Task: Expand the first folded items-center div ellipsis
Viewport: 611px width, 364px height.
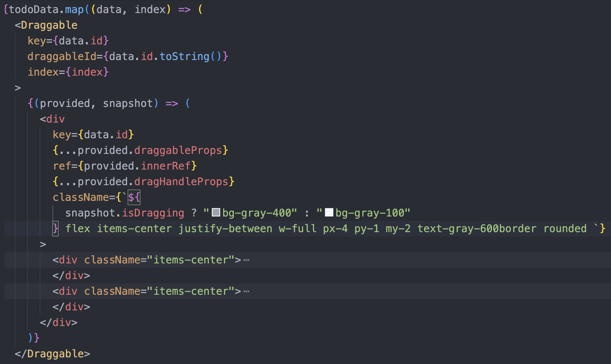Action: point(246,260)
